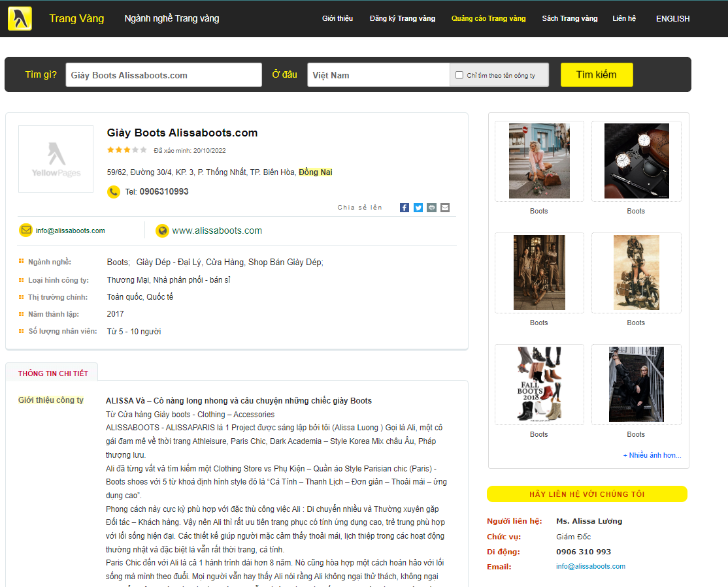The image size is (728, 587).
Task: Open thumbnail of woman sitting on stairs
Action: click(637, 384)
